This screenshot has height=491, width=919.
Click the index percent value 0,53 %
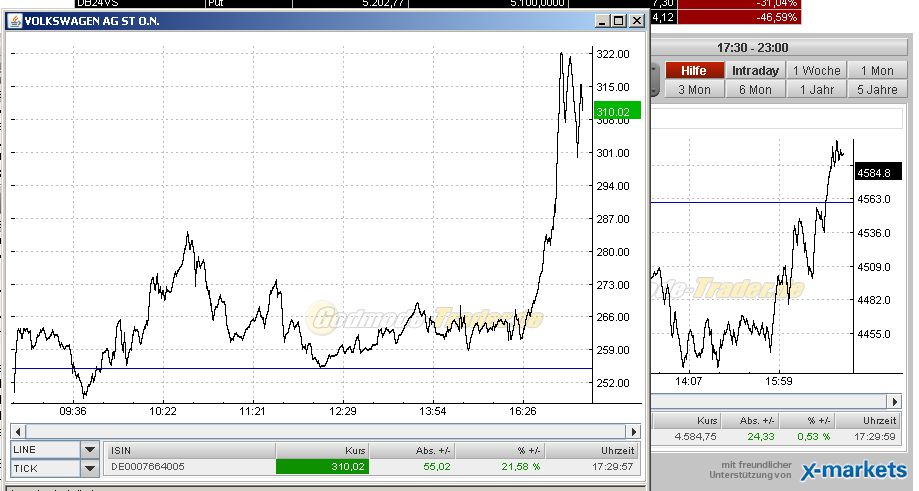814,437
